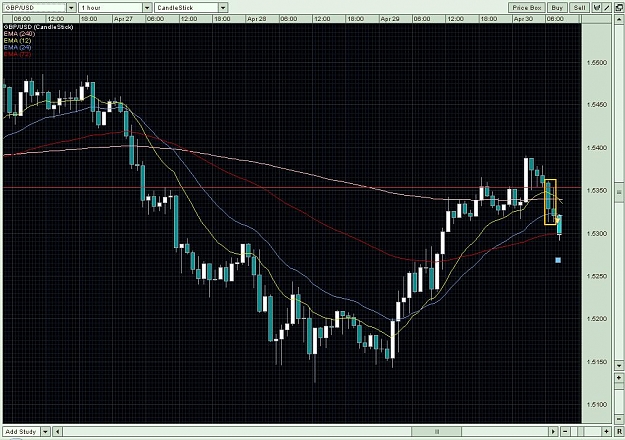The height and width of the screenshot is (440, 625).
Task: Click the EMA (72) legend label
Action: coord(17,54)
